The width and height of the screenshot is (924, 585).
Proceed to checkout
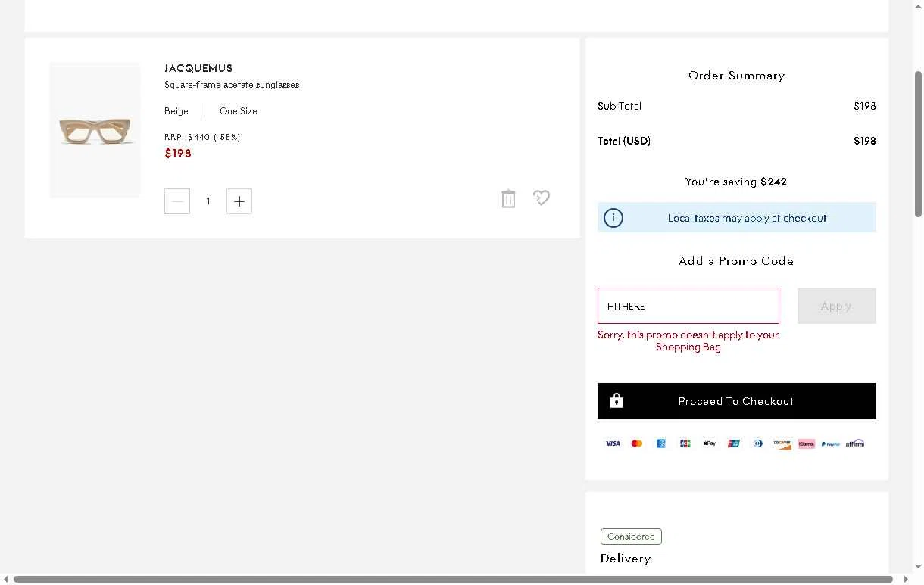point(736,401)
